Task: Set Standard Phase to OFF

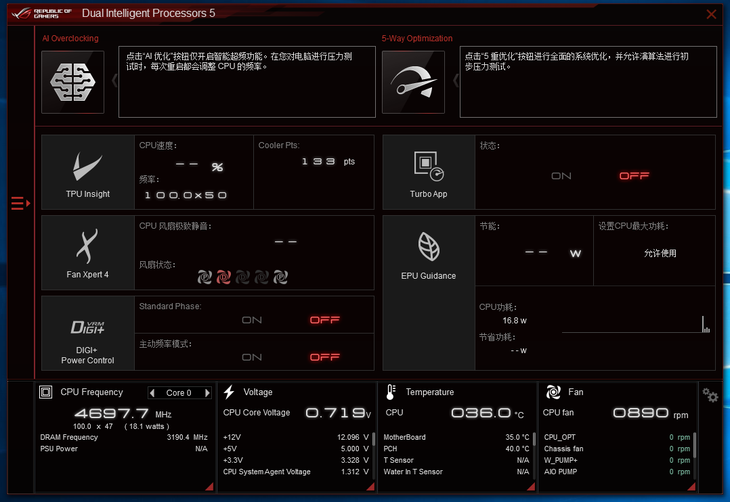Action: [x=324, y=320]
